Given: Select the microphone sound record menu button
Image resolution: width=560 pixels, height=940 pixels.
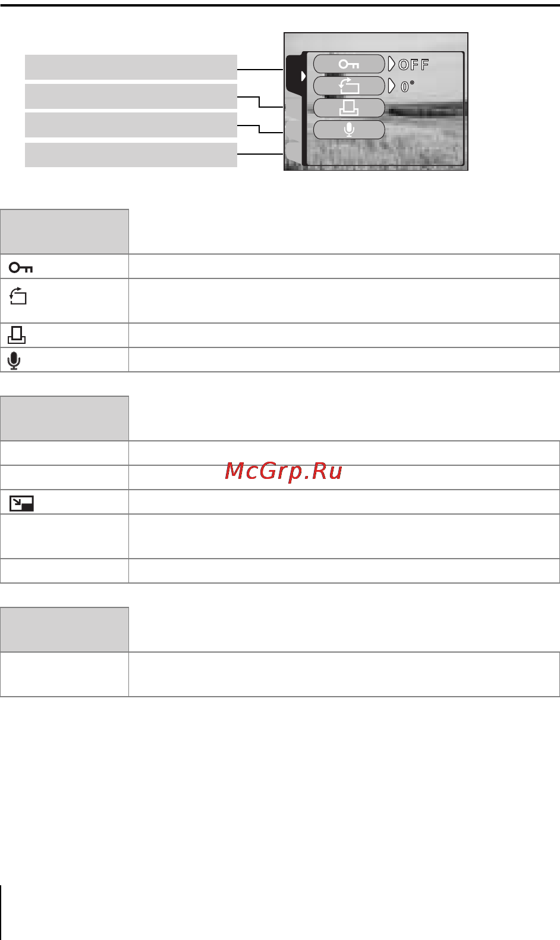Looking at the screenshot, I should click(349, 130).
